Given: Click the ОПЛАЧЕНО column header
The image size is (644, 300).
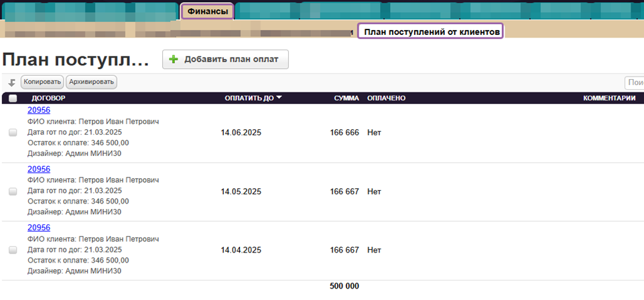Looking at the screenshot, I should (386, 98).
